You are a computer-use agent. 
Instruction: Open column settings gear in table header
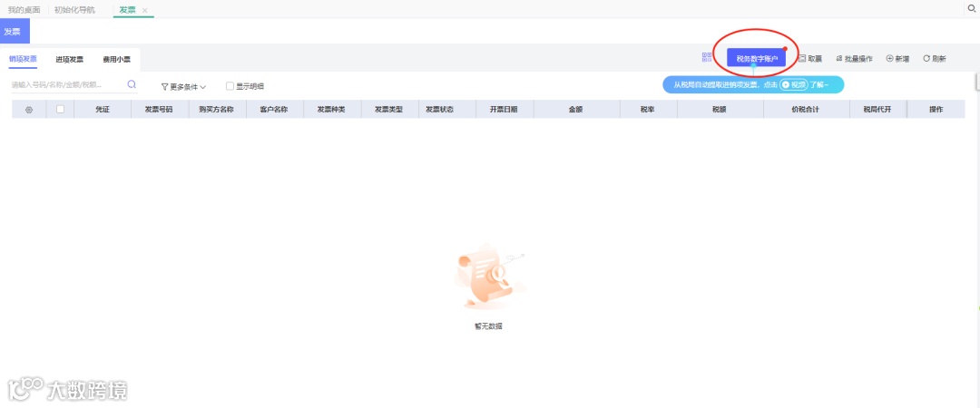(29, 110)
